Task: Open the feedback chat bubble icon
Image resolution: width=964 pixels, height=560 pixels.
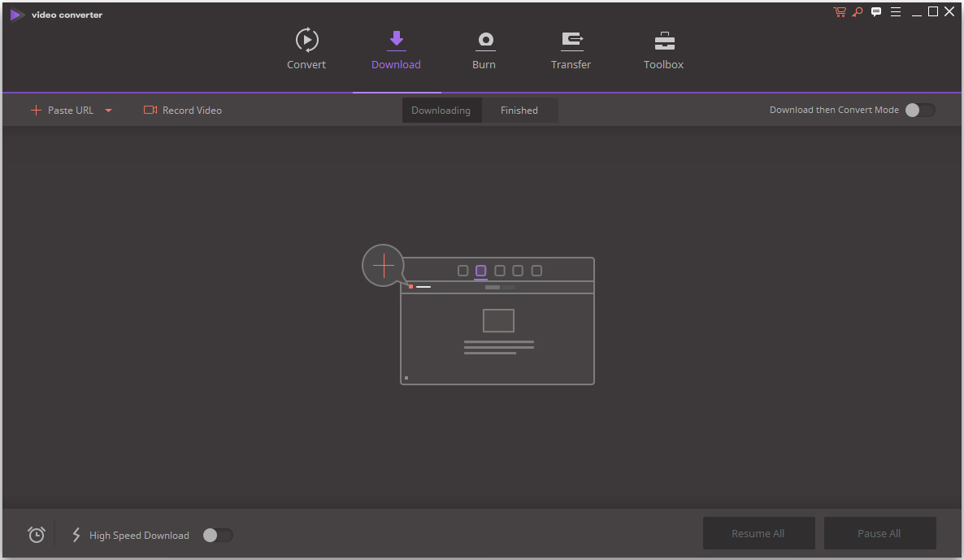Action: (876, 11)
